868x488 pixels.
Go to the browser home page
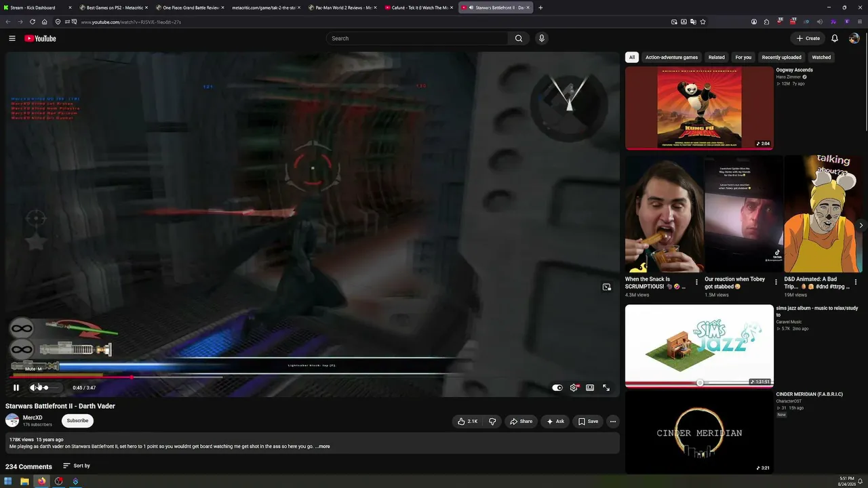click(44, 22)
